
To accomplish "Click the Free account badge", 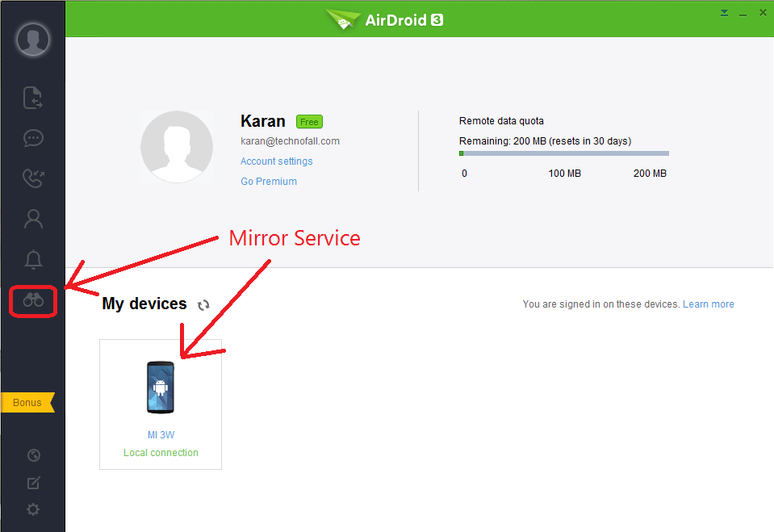I will [x=309, y=122].
